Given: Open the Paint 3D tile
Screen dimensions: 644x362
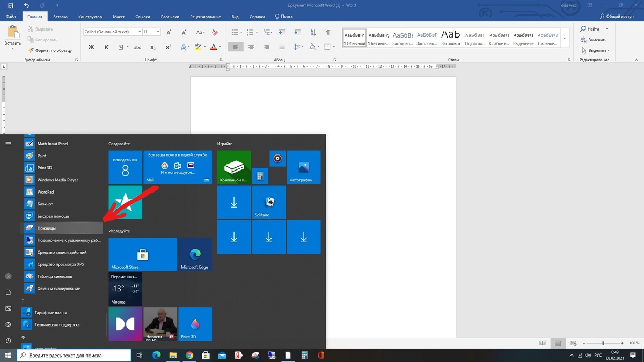Looking at the screenshot, I should (195, 324).
